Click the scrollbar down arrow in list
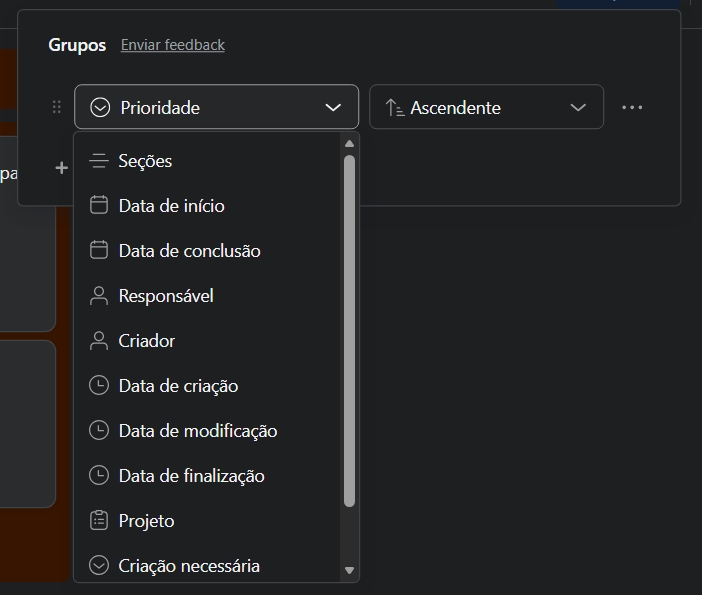Image resolution: width=702 pixels, height=595 pixels. pos(349,570)
